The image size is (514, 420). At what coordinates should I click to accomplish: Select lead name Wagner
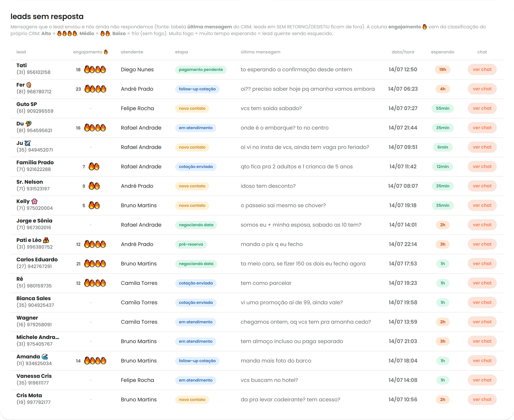click(x=27, y=318)
